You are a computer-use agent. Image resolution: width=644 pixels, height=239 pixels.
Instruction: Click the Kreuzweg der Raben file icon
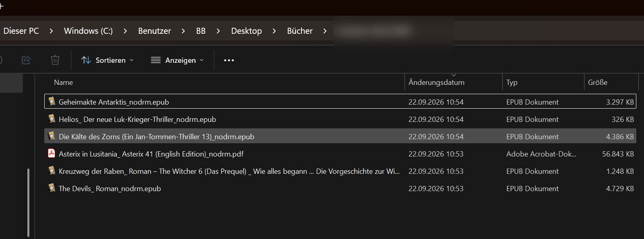click(x=52, y=171)
